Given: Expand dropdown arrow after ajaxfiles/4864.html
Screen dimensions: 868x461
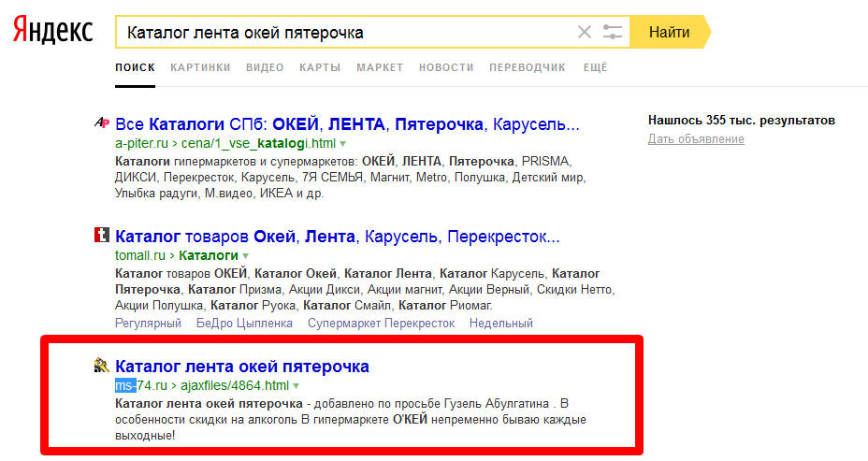Looking at the screenshot, I should click(x=297, y=385).
